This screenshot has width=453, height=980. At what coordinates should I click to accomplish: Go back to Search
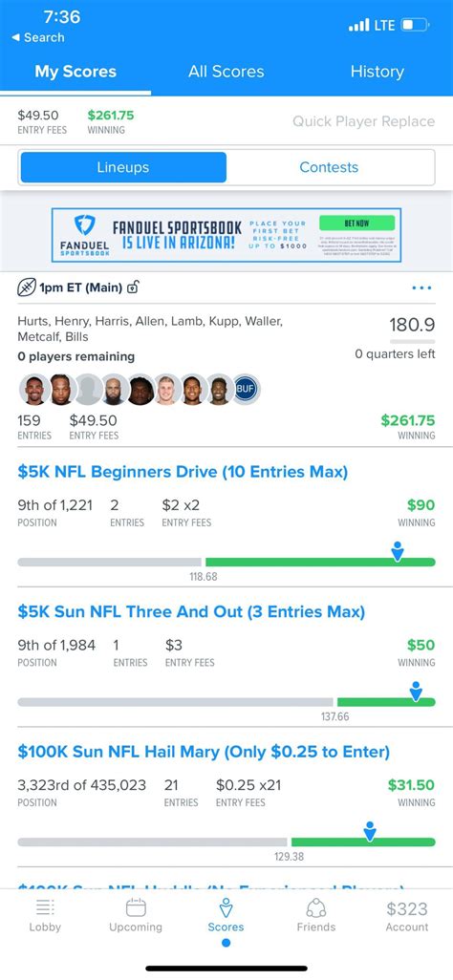pos(38,37)
